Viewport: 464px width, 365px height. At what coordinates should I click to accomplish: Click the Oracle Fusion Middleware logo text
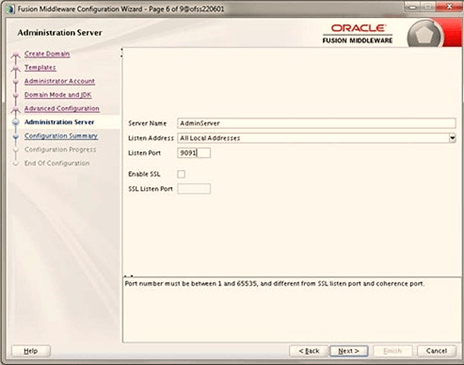(x=357, y=33)
